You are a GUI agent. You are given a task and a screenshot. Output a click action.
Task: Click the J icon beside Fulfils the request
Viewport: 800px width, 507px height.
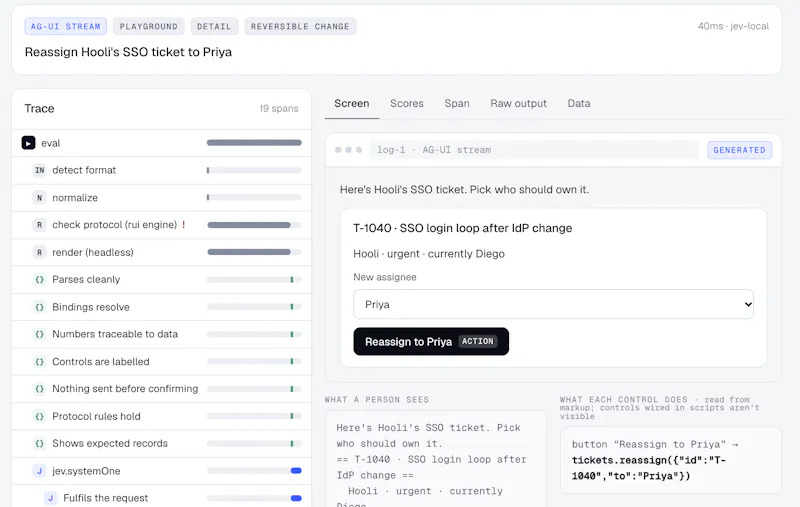coord(51,498)
